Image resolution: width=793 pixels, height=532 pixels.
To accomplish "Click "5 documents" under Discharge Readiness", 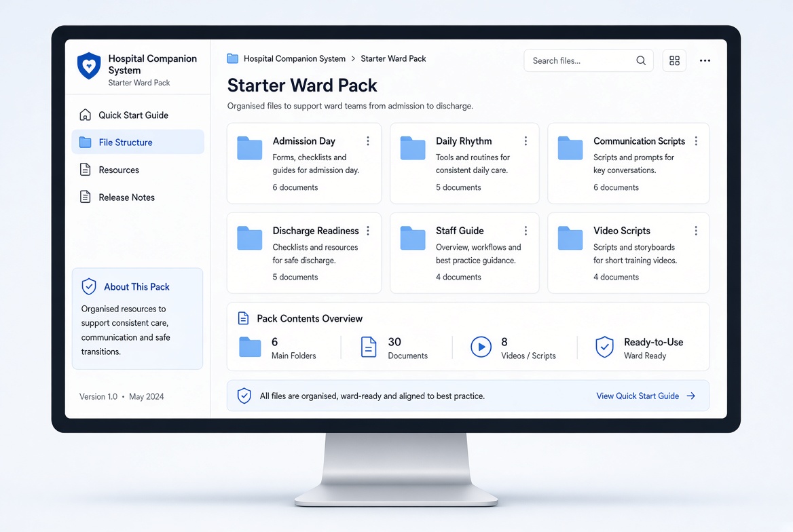I will click(x=295, y=277).
